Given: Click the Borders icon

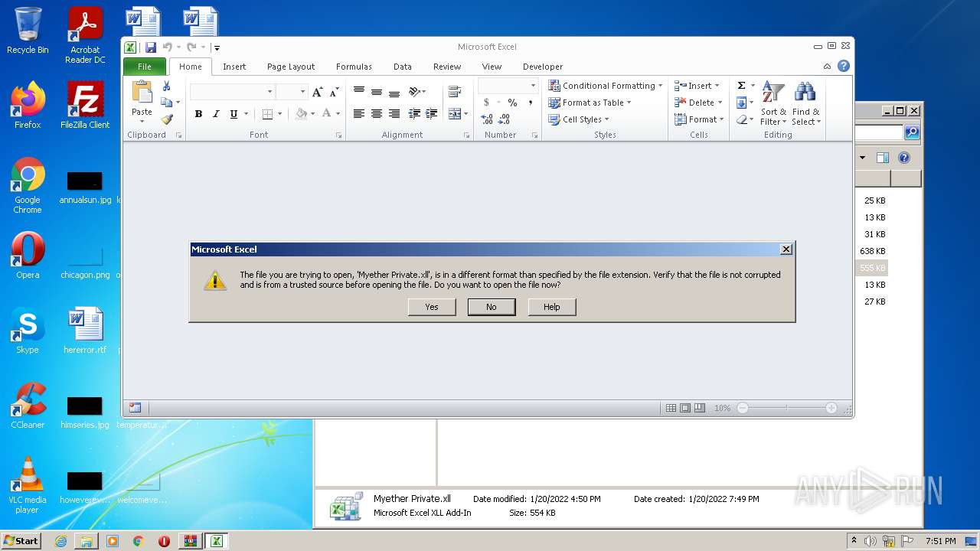Looking at the screenshot, I should [x=267, y=114].
